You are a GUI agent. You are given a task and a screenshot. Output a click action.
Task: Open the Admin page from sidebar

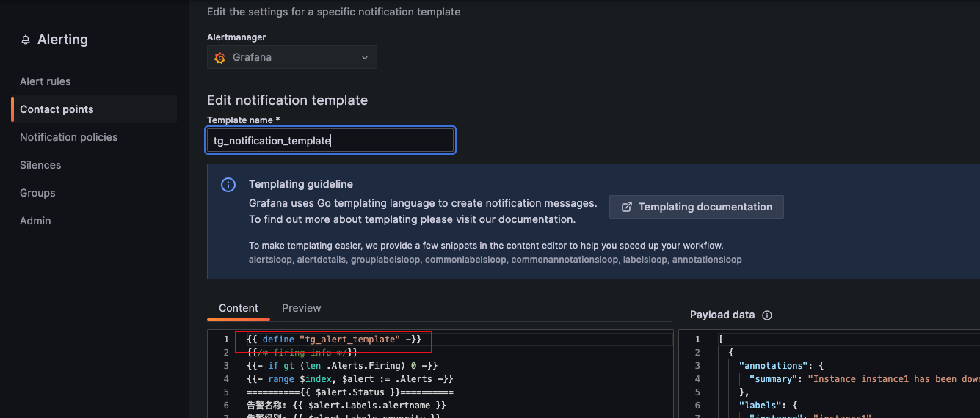point(35,221)
